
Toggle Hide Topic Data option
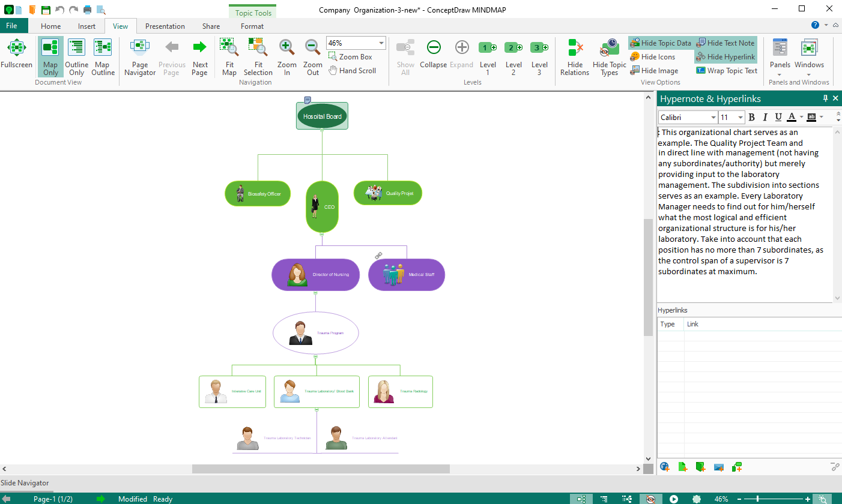point(660,43)
